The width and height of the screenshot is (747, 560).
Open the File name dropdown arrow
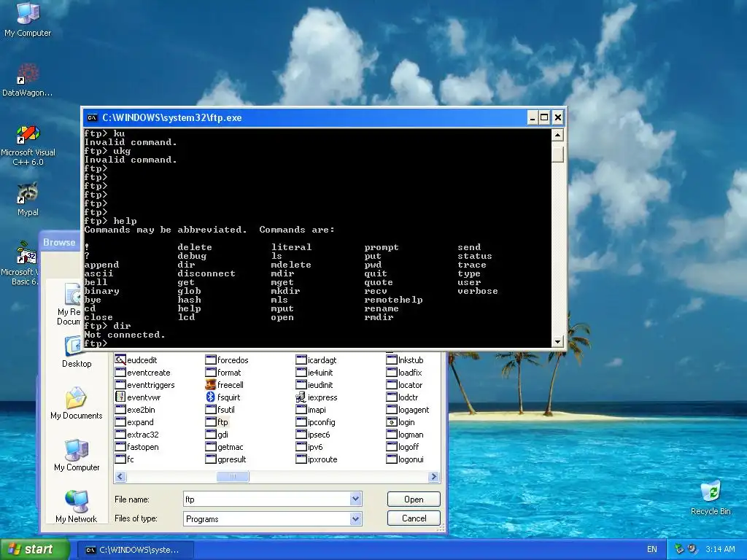[355, 499]
